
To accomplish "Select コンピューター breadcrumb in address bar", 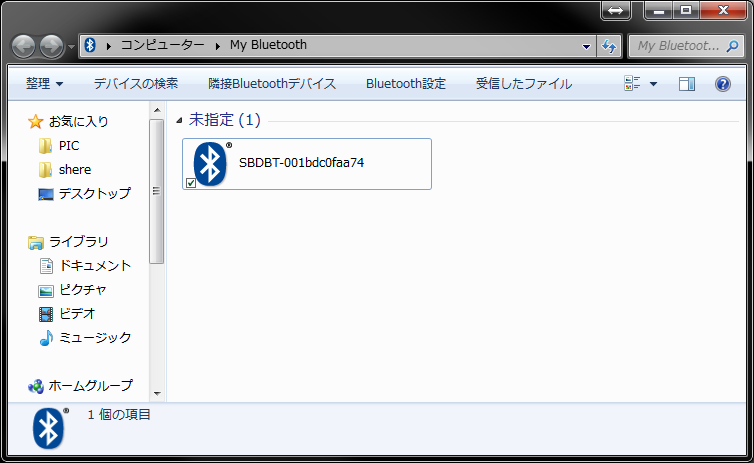I will click(x=163, y=45).
